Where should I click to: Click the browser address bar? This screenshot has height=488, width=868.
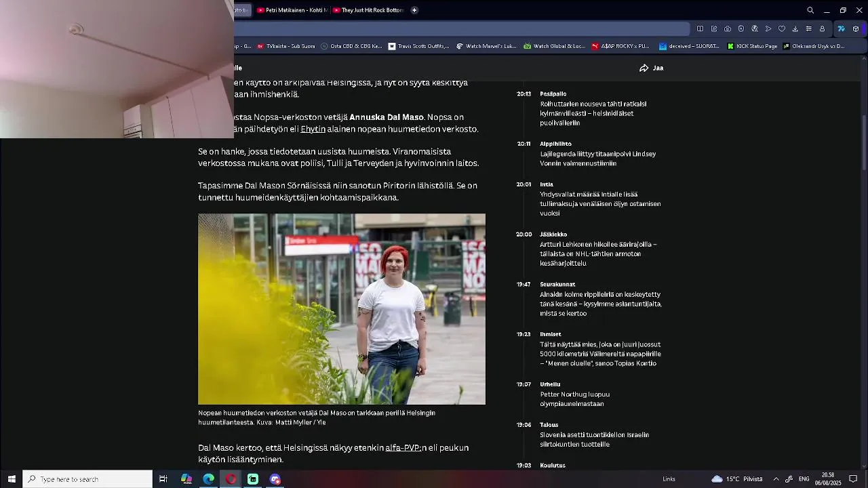pos(461,28)
